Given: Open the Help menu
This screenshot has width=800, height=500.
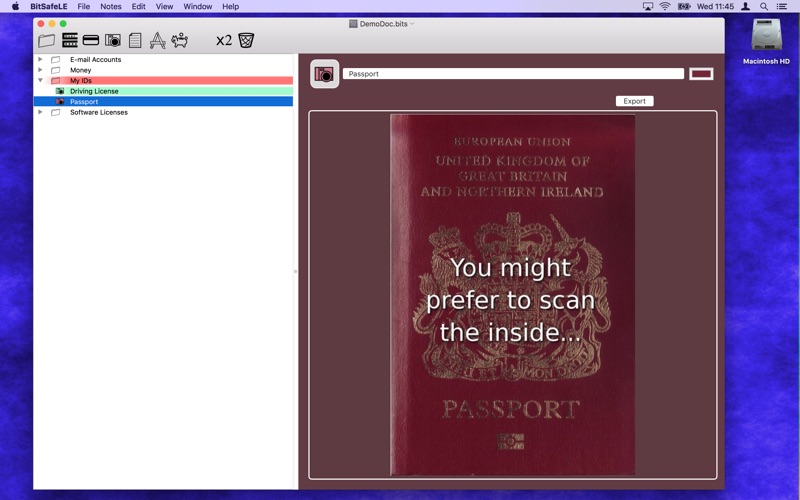Looking at the screenshot, I should 230,7.
